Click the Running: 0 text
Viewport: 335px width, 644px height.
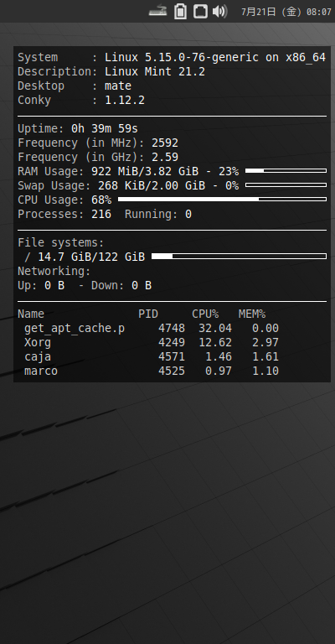click(157, 215)
